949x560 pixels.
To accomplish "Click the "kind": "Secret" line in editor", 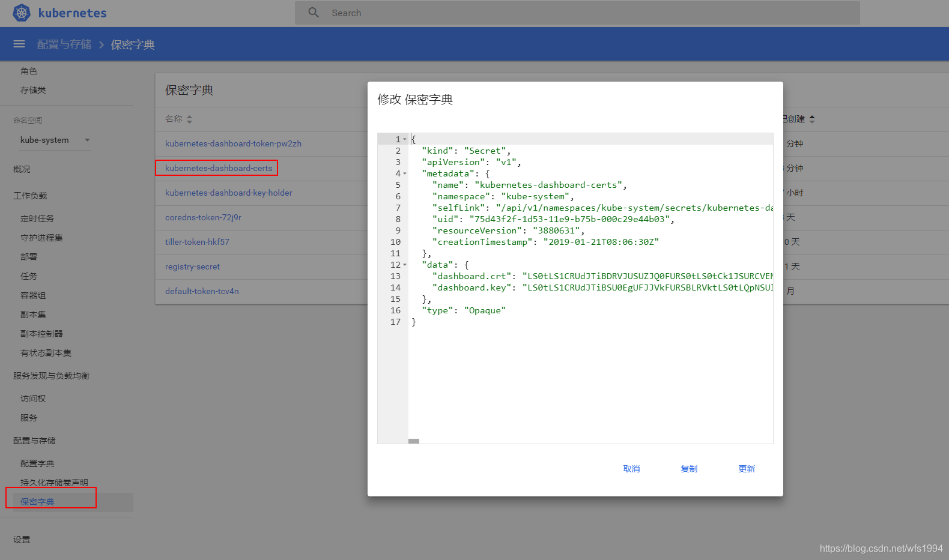I will [x=465, y=151].
